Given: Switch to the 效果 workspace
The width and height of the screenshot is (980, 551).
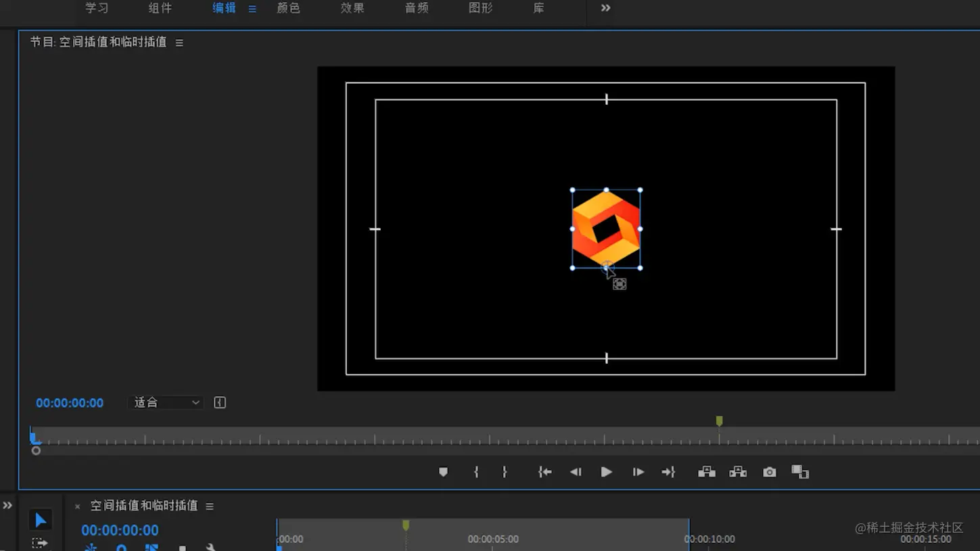Looking at the screenshot, I should tap(352, 8).
